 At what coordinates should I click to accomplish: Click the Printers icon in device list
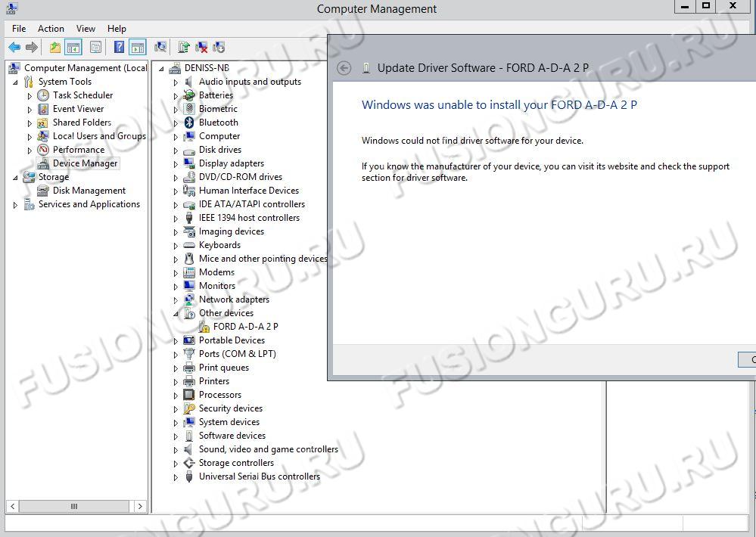pos(189,381)
